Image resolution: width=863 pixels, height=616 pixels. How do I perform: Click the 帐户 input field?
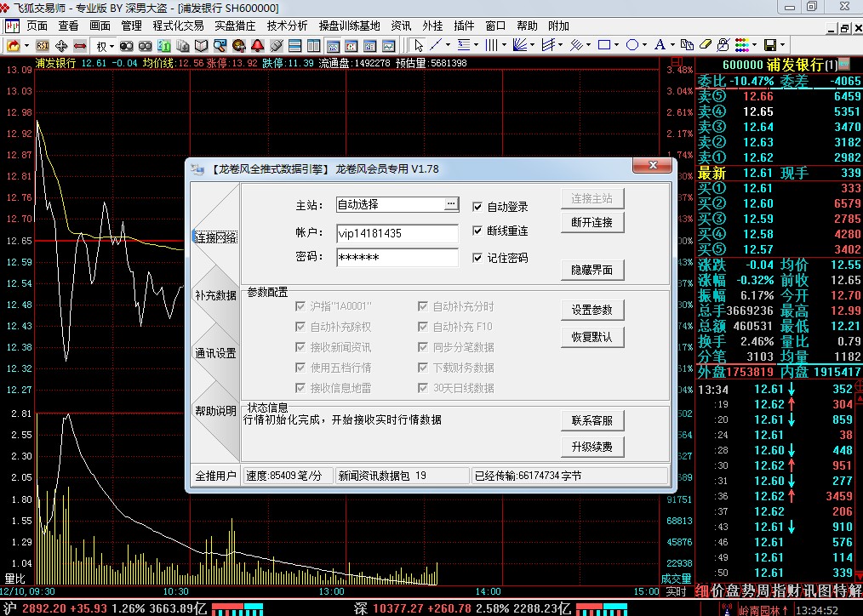(x=397, y=233)
